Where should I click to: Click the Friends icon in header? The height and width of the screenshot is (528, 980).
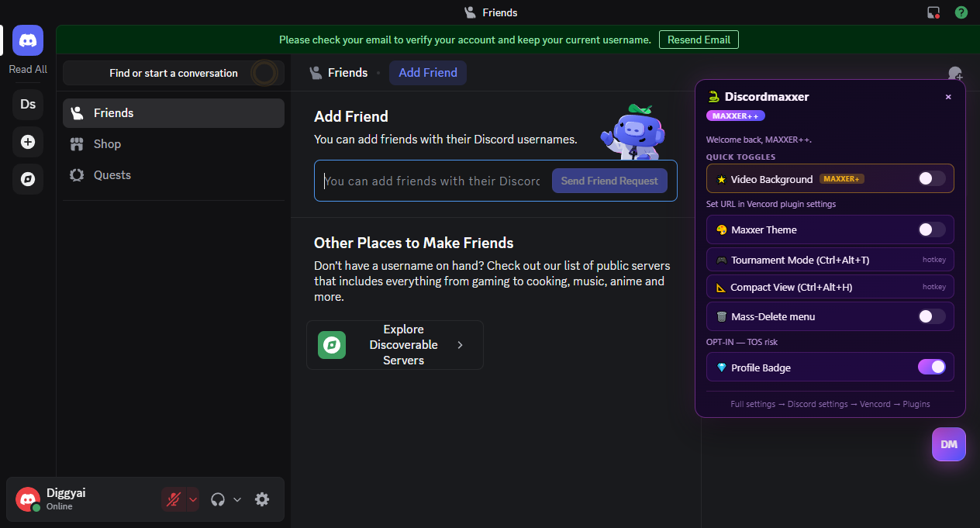coord(316,73)
